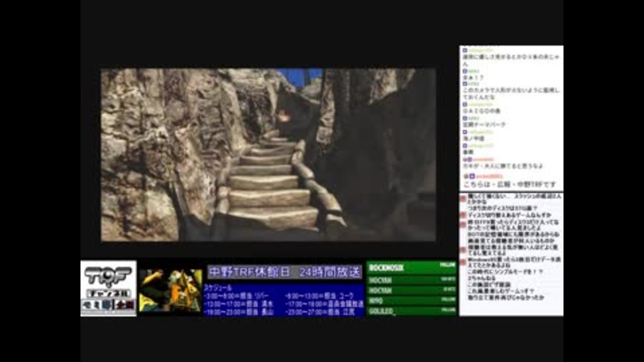Click the rocky staircase game video
Viewport: 644px width, 362px height.
(x=268, y=155)
